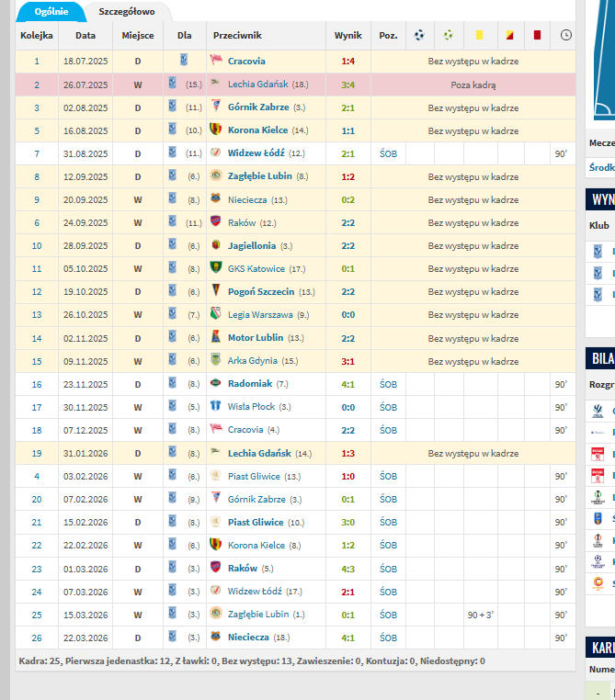
Task: Switch to the Ogólnie tab
Action: (x=51, y=12)
